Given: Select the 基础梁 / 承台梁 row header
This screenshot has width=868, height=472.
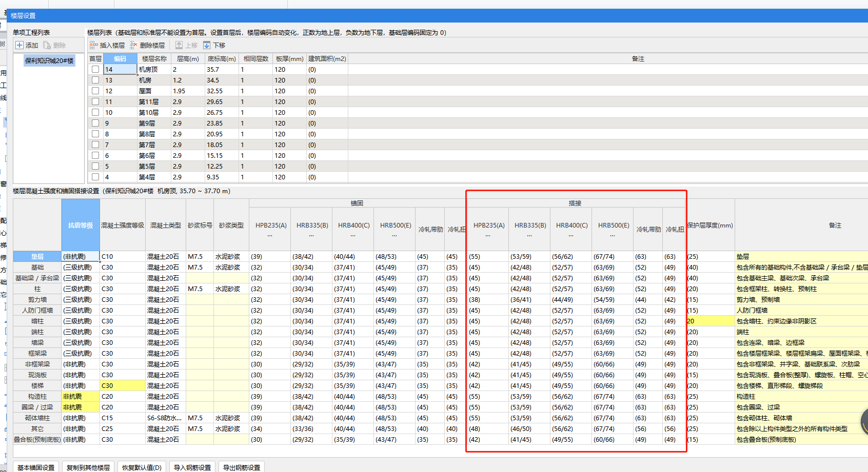Looking at the screenshot, I should [x=37, y=278].
